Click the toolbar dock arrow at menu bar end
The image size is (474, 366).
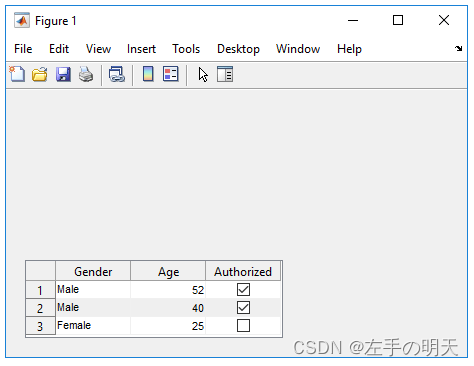459,49
